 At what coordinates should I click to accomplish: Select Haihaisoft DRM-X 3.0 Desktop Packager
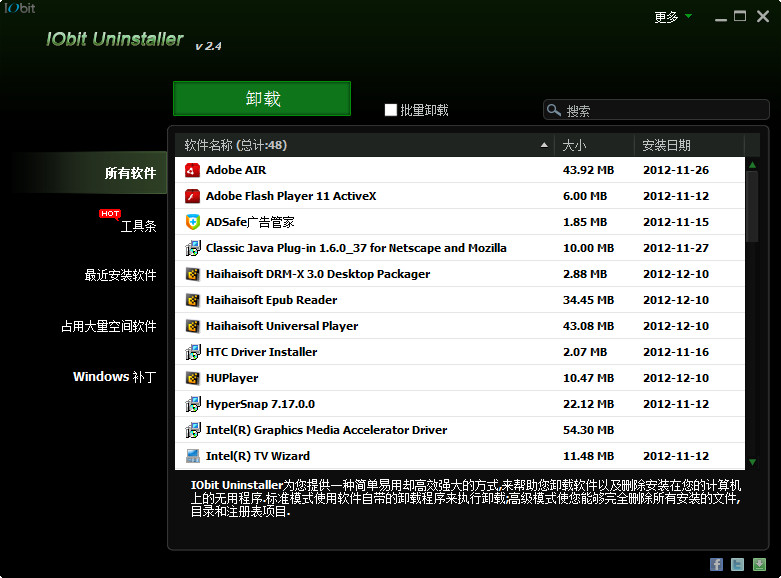point(318,274)
